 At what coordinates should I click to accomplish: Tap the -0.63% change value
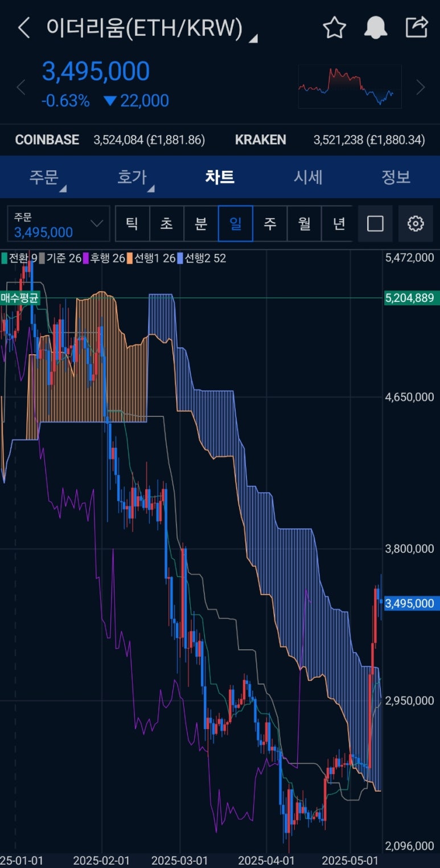(65, 101)
